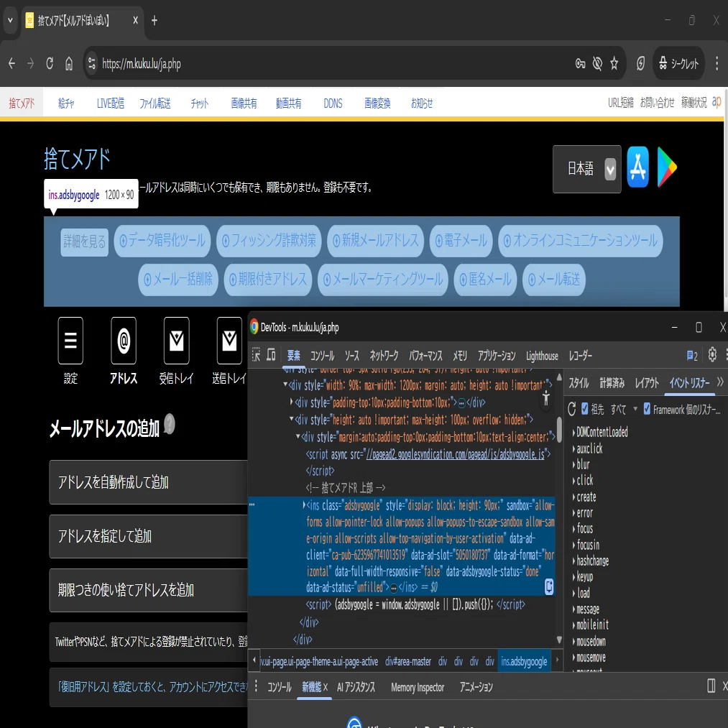The height and width of the screenshot is (728, 728).
Task: Click the third-party cookie blocked eye icon
Action: tap(597, 64)
